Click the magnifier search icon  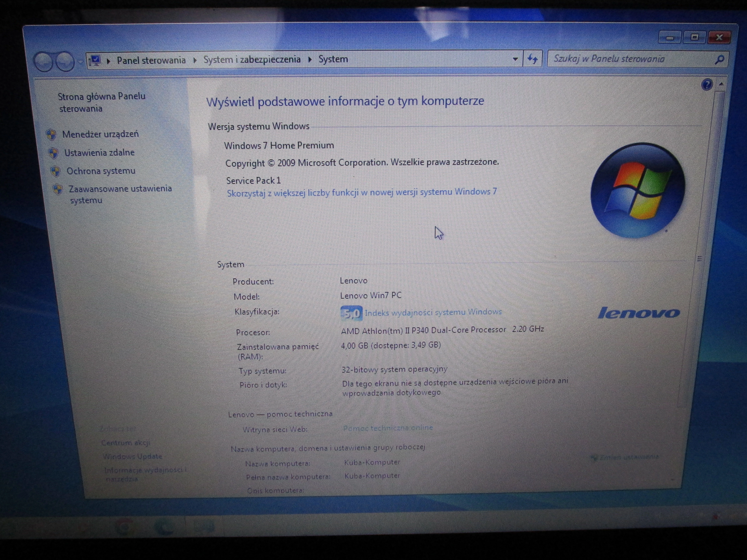(719, 59)
